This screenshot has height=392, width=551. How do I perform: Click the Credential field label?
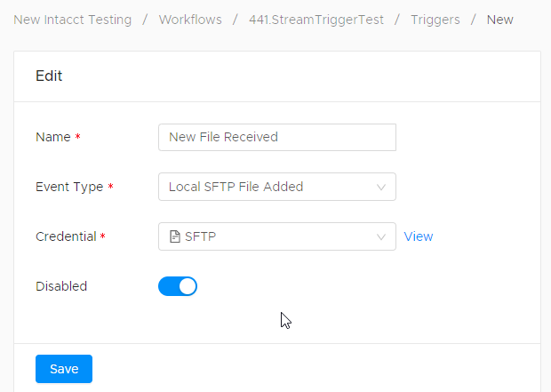pyautogui.click(x=66, y=236)
